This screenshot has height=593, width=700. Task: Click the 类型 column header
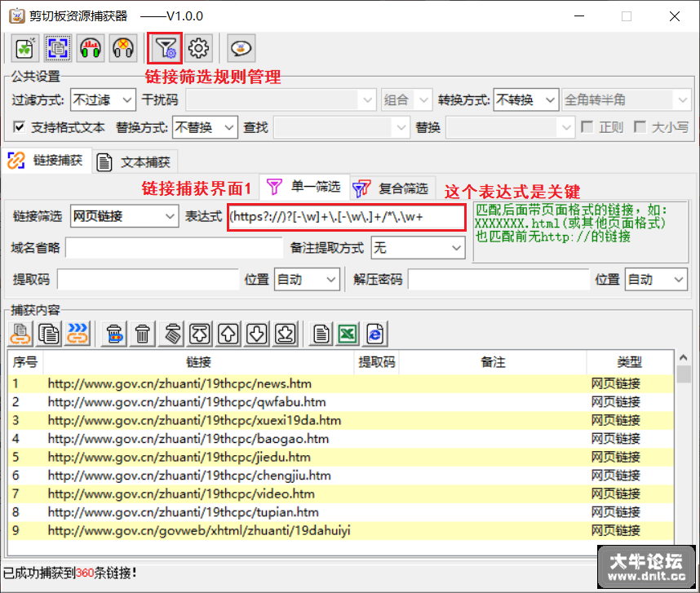point(630,362)
